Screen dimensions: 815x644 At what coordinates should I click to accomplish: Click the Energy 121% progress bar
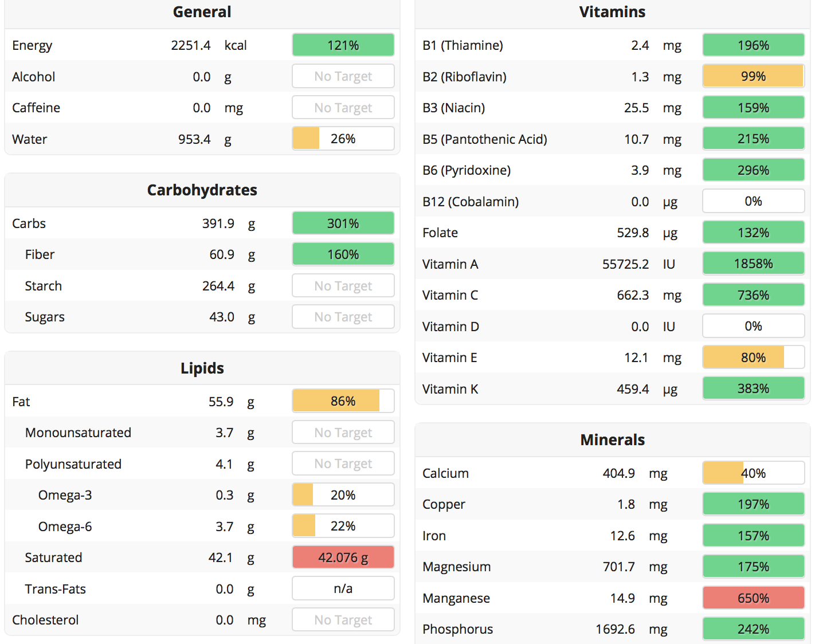(x=343, y=45)
